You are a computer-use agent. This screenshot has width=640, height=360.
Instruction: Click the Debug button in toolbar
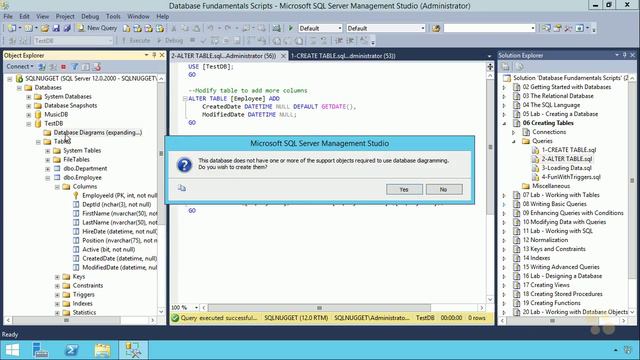170,40
